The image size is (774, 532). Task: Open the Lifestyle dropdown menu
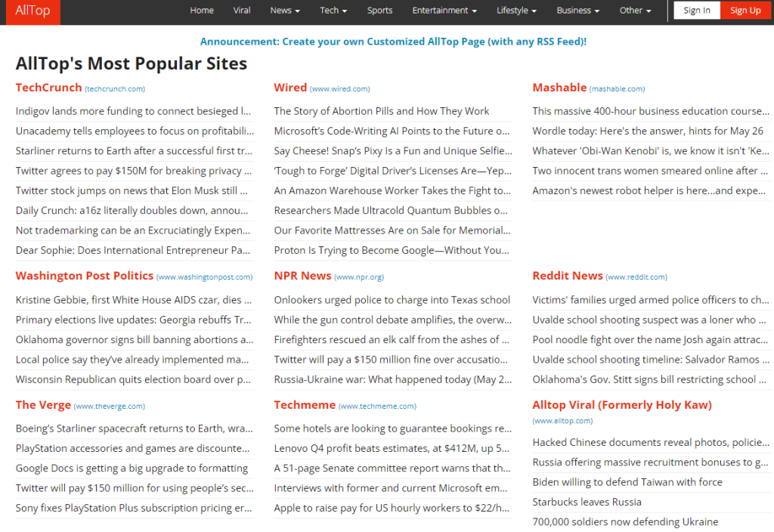click(x=516, y=11)
